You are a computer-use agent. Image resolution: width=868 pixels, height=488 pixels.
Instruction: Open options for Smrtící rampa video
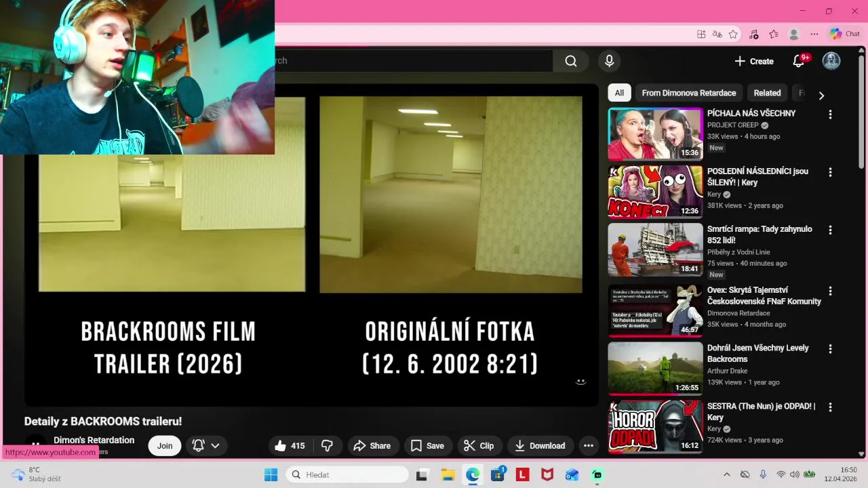pos(830,230)
